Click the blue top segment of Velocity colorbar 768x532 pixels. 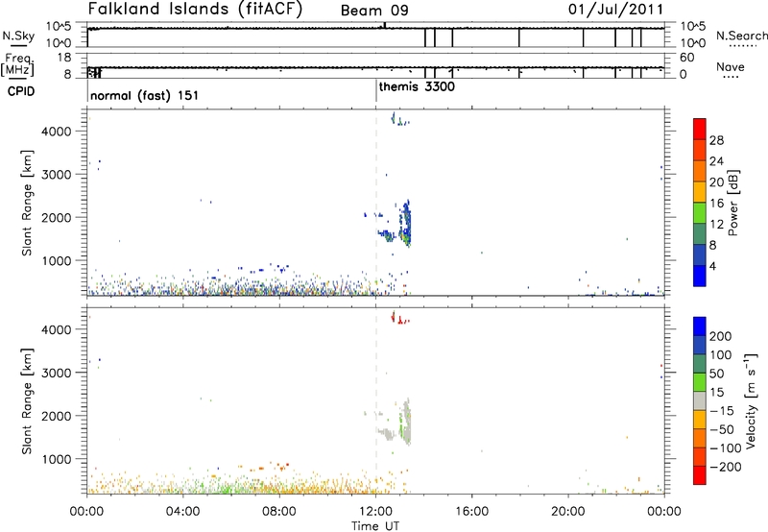click(700, 326)
